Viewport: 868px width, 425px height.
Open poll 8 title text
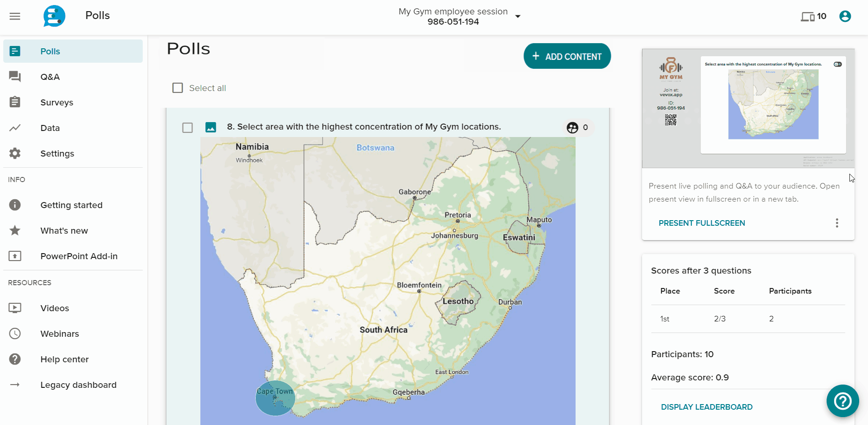pyautogui.click(x=364, y=127)
